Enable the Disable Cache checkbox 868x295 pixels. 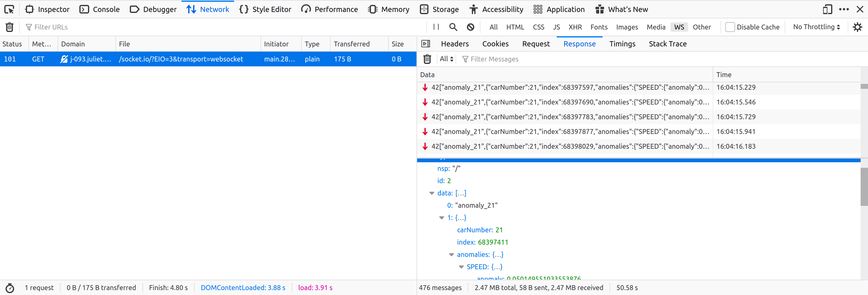730,27
